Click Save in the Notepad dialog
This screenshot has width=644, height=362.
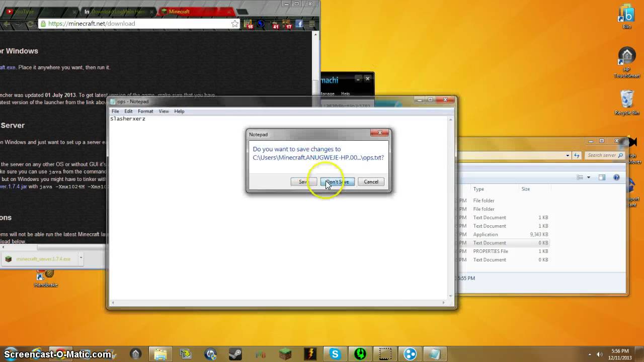(x=303, y=182)
